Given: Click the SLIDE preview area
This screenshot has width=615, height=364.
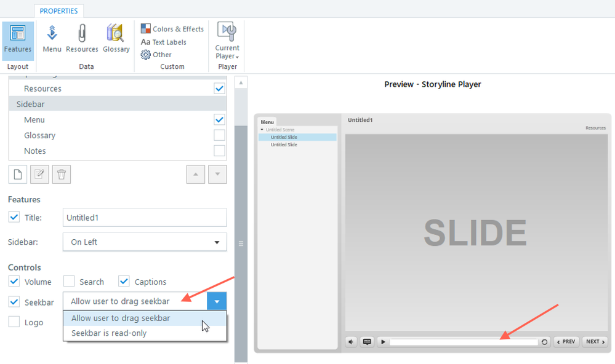Looking at the screenshot, I should [476, 233].
